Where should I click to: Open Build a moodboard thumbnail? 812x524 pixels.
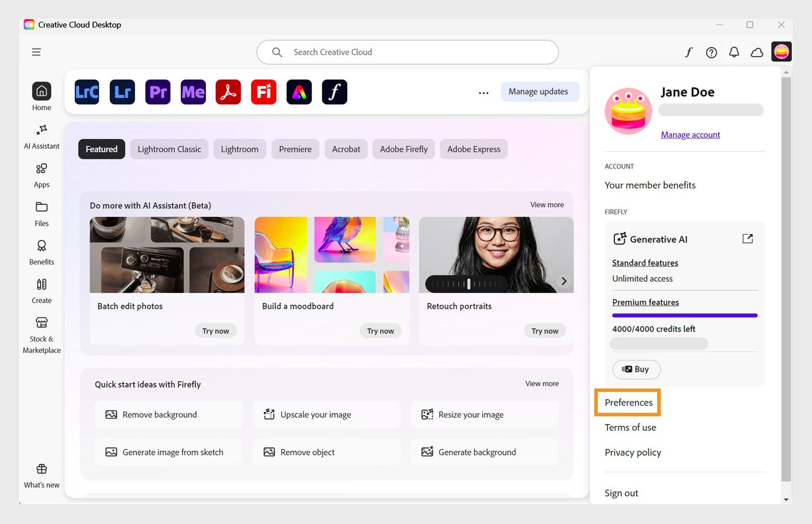pos(332,255)
